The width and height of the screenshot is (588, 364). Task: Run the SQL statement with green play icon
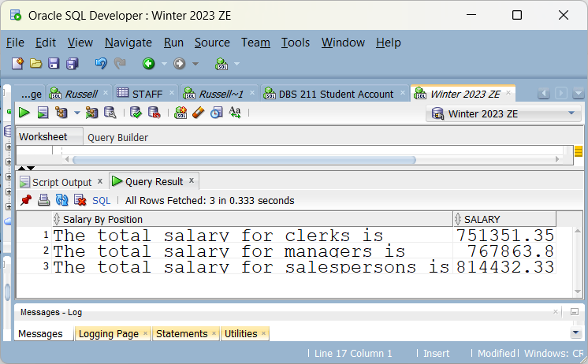(24, 113)
